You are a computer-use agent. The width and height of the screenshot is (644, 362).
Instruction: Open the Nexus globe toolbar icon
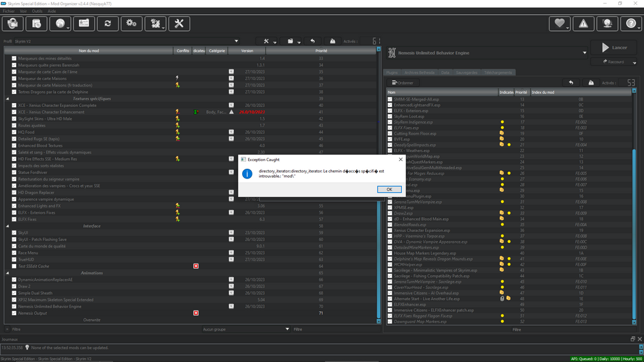click(61, 24)
